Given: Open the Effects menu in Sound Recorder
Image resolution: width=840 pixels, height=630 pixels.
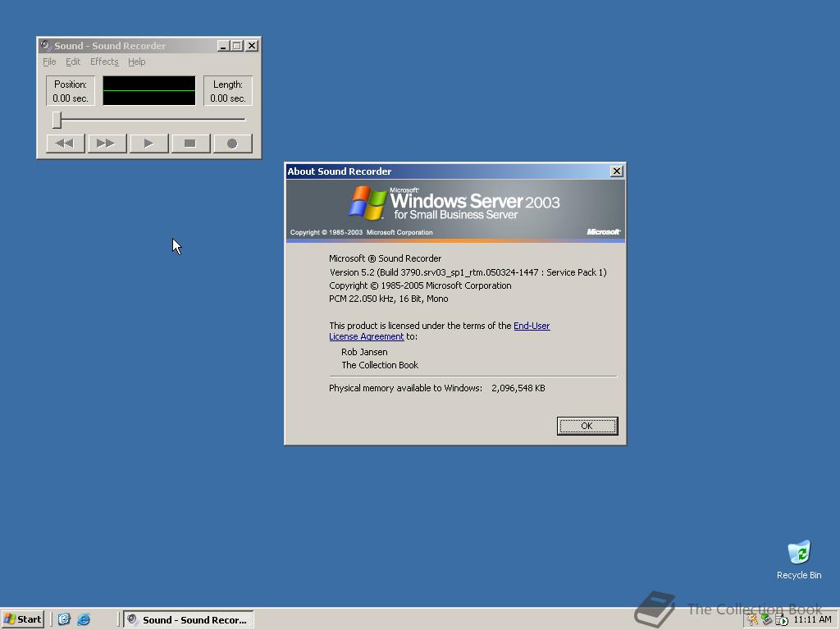Looking at the screenshot, I should pyautogui.click(x=104, y=62).
